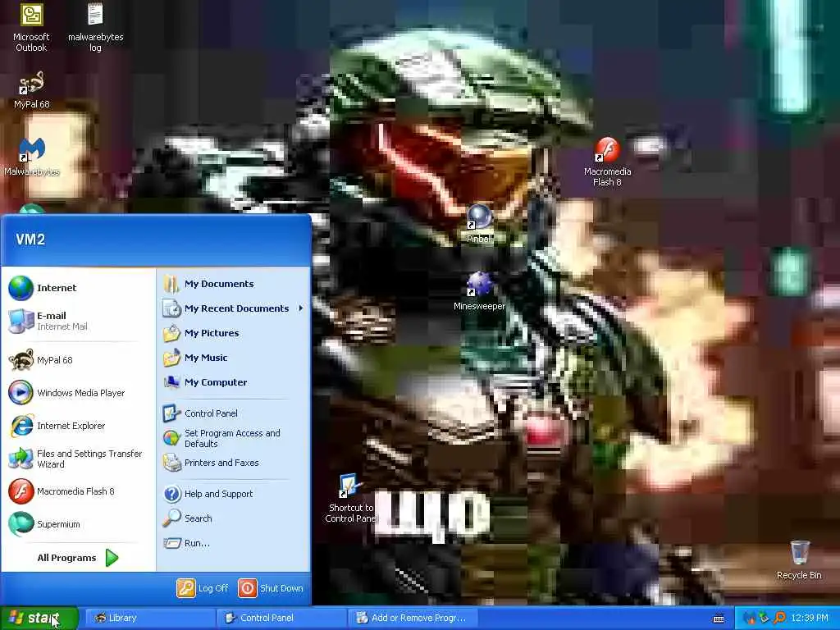The image size is (840, 630).
Task: Launch Macromedia Flash 8 desktop shortcut
Action: [x=607, y=162]
